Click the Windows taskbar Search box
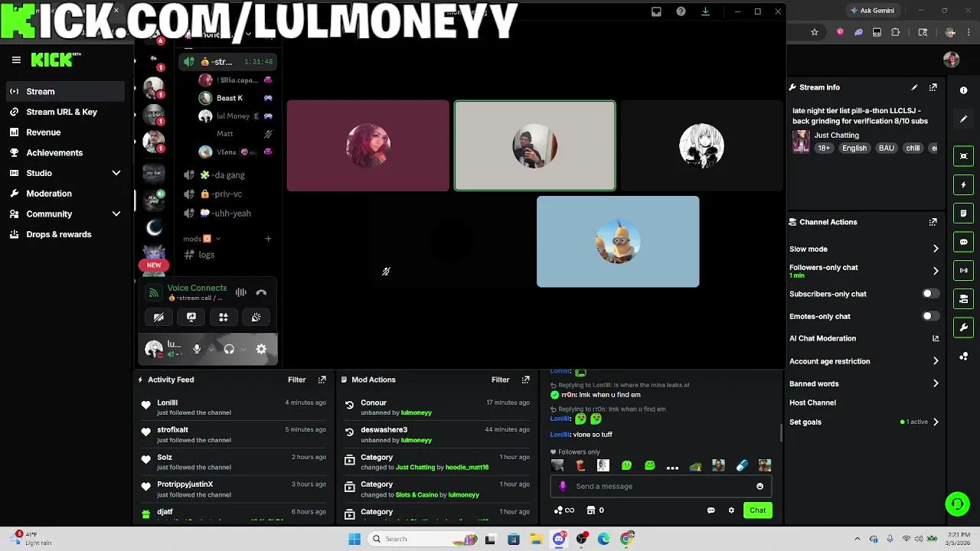This screenshot has width=980, height=551. [x=422, y=539]
